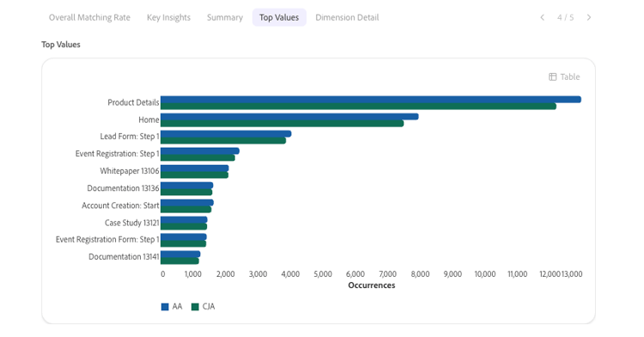Click the 10,000 x-axis tick label
The height and width of the screenshot is (337, 644).
pos(485,274)
